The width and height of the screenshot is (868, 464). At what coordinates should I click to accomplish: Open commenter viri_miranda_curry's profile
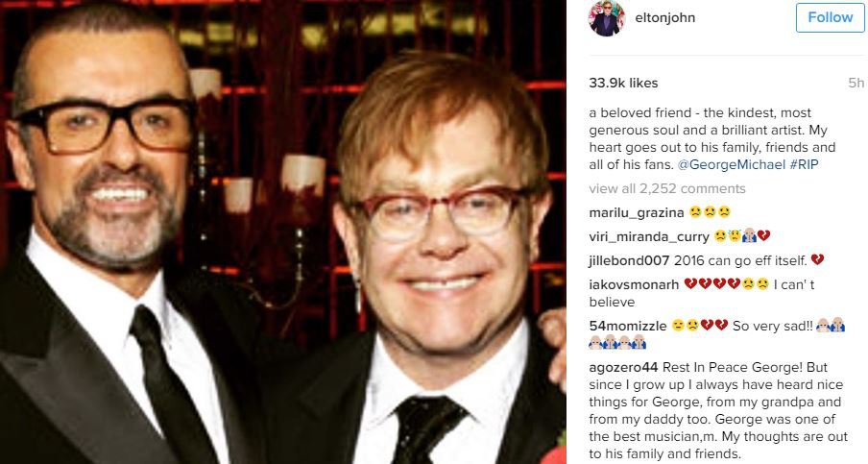[x=649, y=237]
